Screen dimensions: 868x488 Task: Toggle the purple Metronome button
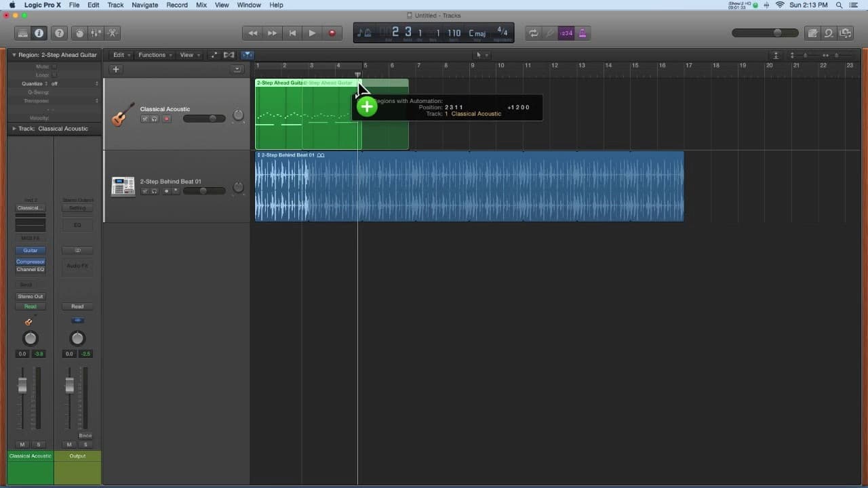(x=583, y=33)
